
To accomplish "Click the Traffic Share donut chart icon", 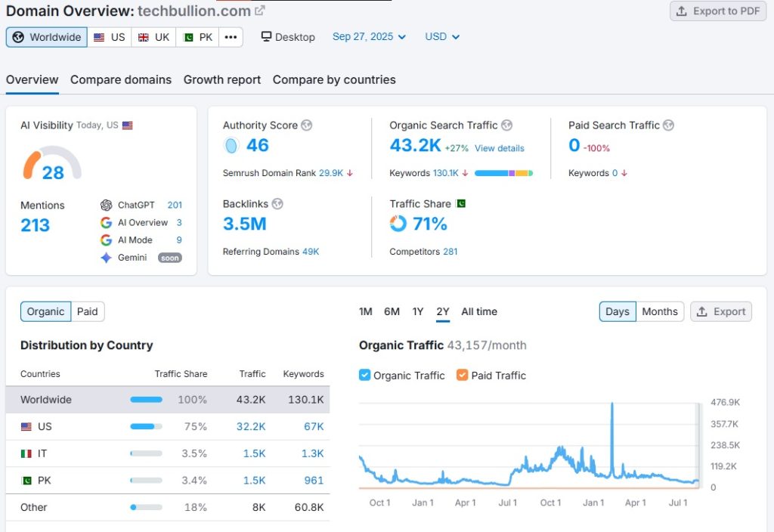I will [398, 224].
